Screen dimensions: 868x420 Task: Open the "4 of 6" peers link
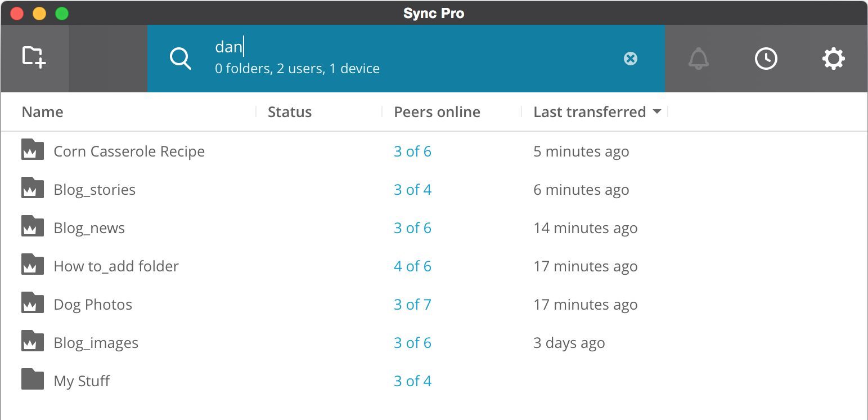pos(412,266)
